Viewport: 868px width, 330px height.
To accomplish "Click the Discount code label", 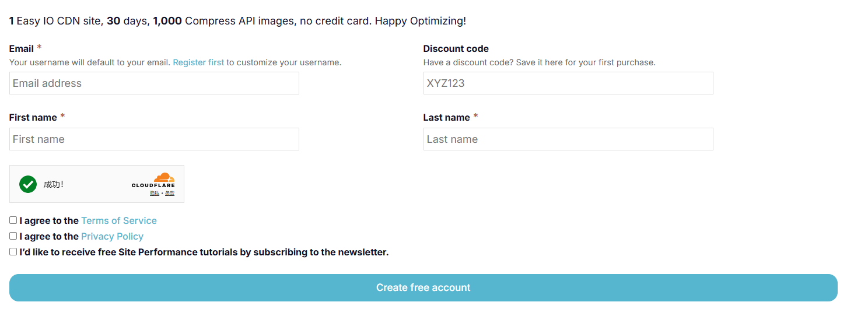I will pyautogui.click(x=456, y=48).
